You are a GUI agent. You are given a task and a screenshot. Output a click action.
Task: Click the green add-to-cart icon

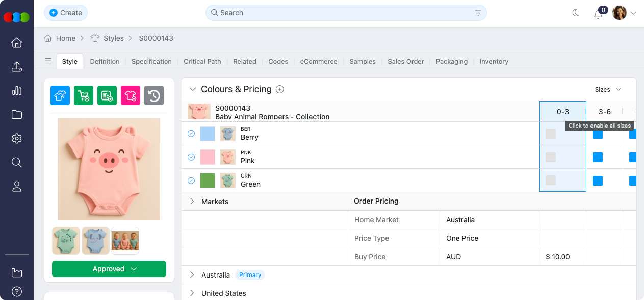click(84, 95)
